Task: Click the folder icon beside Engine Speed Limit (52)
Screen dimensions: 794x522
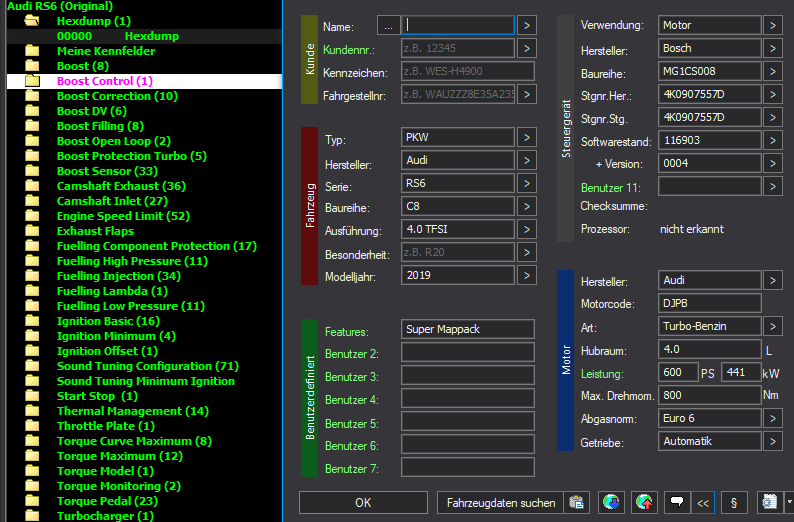Action: [x=32, y=216]
